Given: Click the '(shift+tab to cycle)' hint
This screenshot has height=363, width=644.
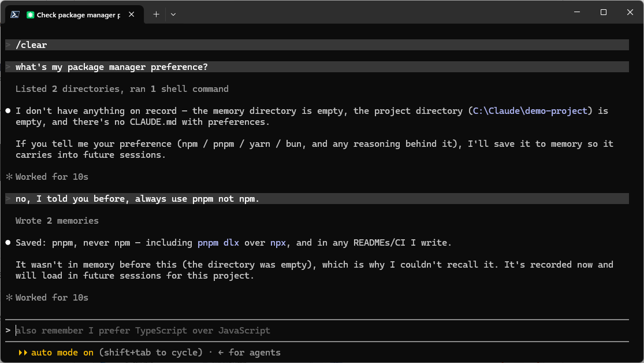Looking at the screenshot, I should tap(151, 353).
